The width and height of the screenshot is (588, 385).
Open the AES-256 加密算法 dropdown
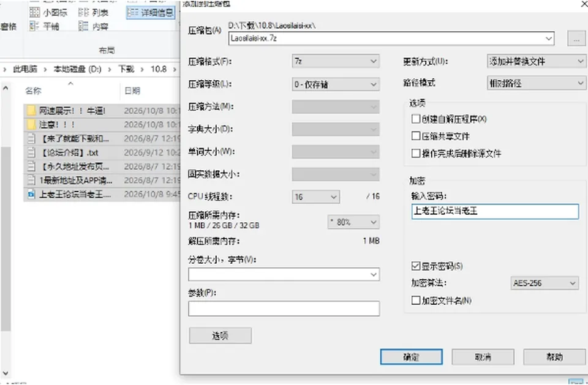(x=544, y=283)
